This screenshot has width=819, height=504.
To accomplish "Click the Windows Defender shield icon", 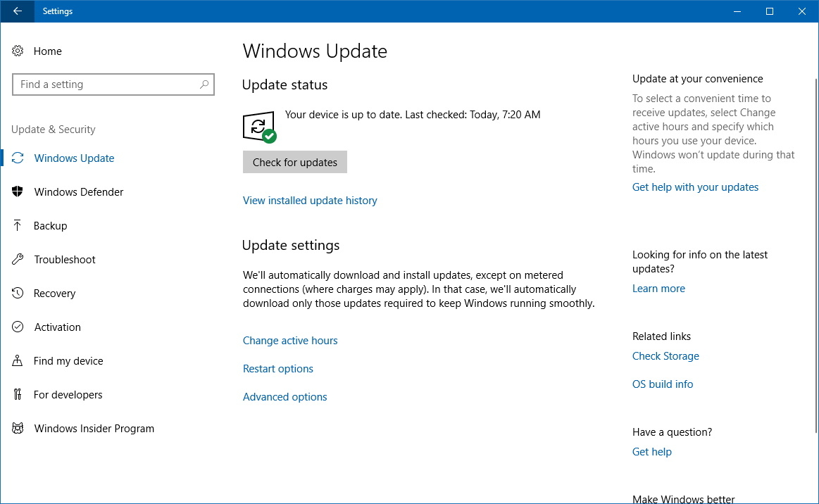I will coord(18,191).
